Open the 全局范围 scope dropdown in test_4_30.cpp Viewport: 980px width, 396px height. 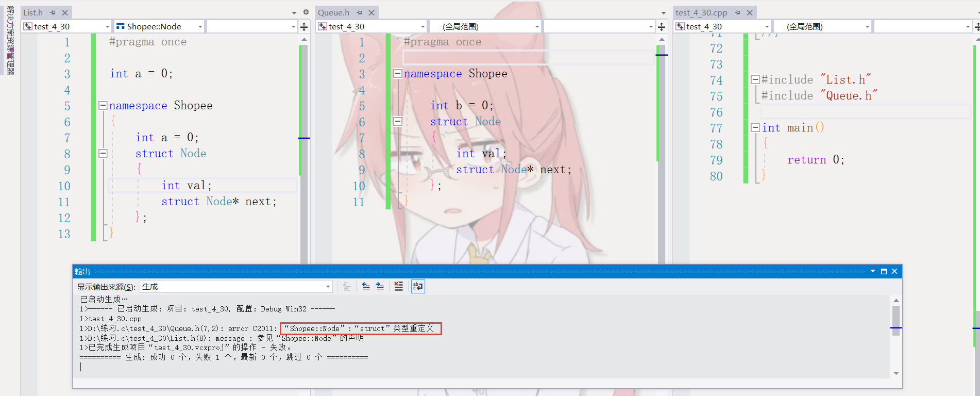pos(822,26)
